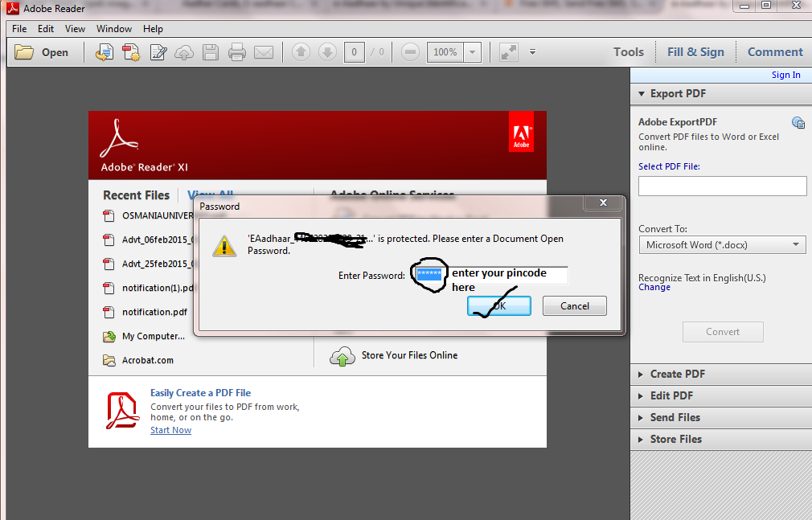Click the save floppy disk icon

click(211, 52)
